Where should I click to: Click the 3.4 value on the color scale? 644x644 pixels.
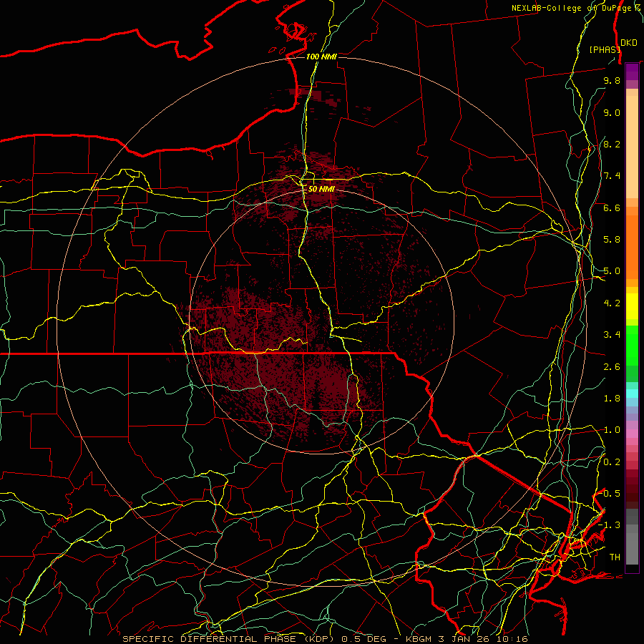click(x=612, y=335)
